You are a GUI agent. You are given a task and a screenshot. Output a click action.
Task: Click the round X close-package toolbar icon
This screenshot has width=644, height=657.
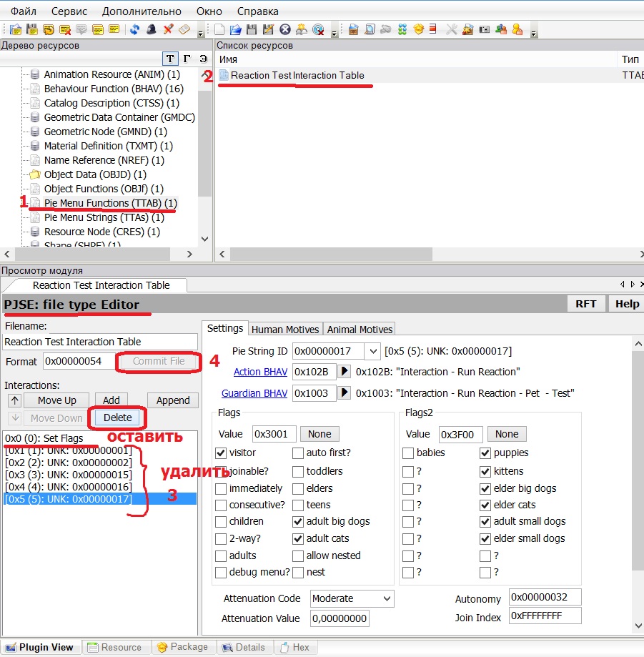click(x=285, y=29)
